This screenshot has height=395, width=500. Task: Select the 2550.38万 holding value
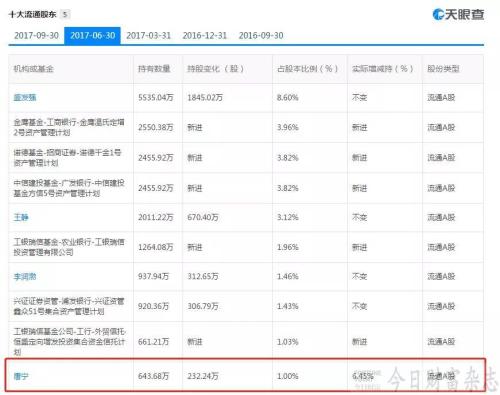156,127
